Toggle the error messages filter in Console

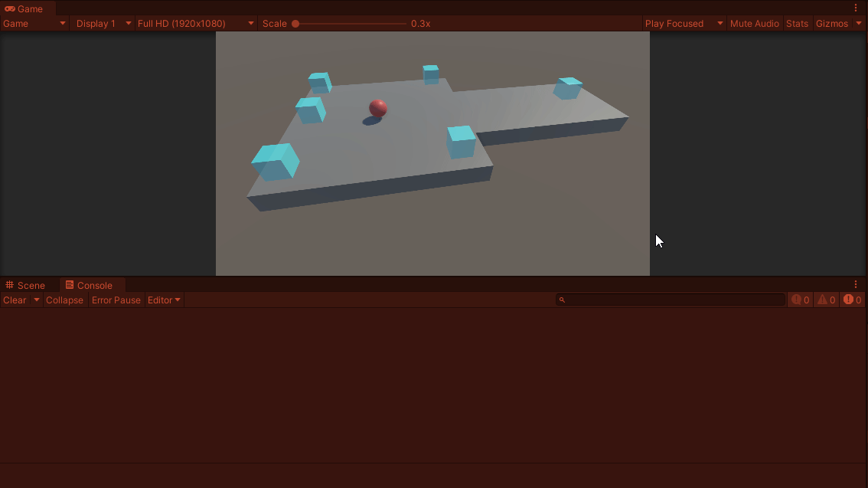tap(851, 300)
